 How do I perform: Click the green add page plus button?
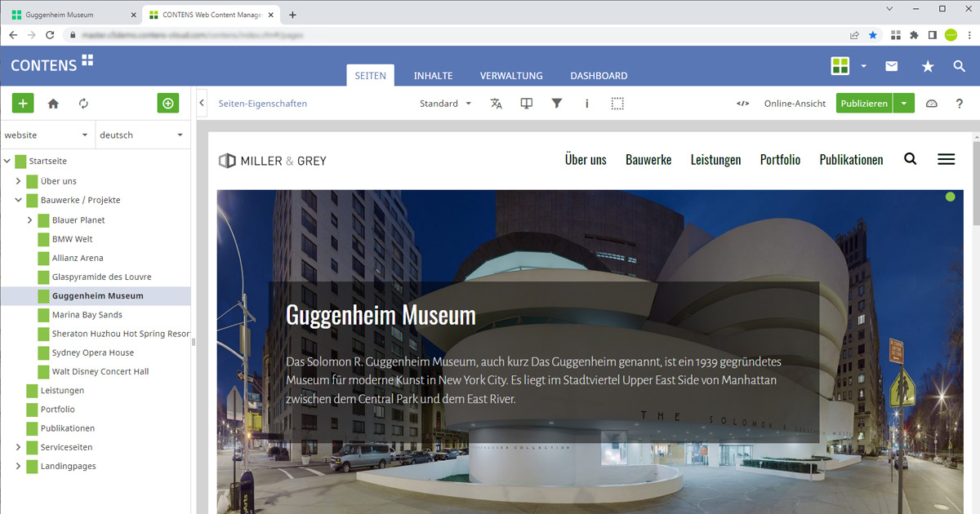(23, 104)
